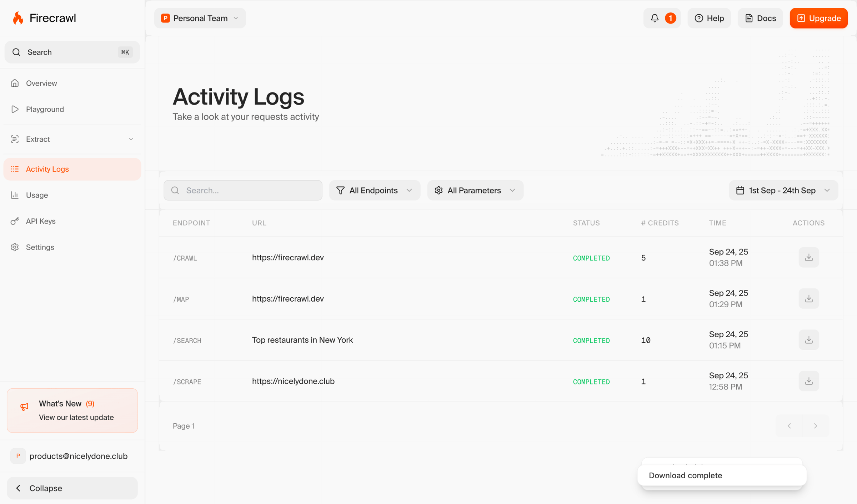The height and width of the screenshot is (504, 857).
Task: Click the 12:58 PM timestamp
Action: (726, 387)
